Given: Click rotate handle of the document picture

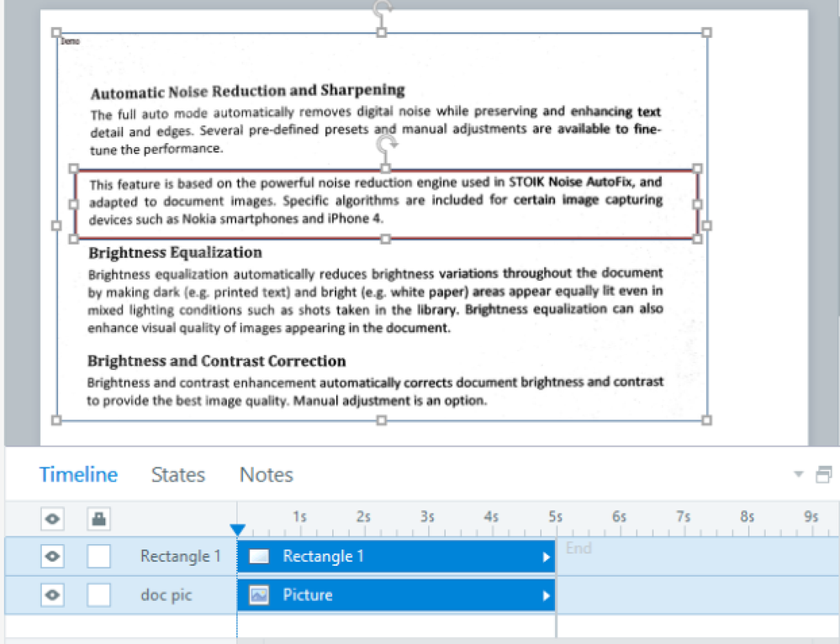Looking at the screenshot, I should tap(382, 7).
